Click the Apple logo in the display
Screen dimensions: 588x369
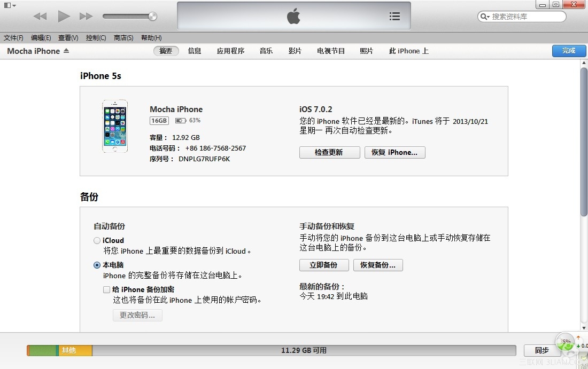[x=293, y=16]
